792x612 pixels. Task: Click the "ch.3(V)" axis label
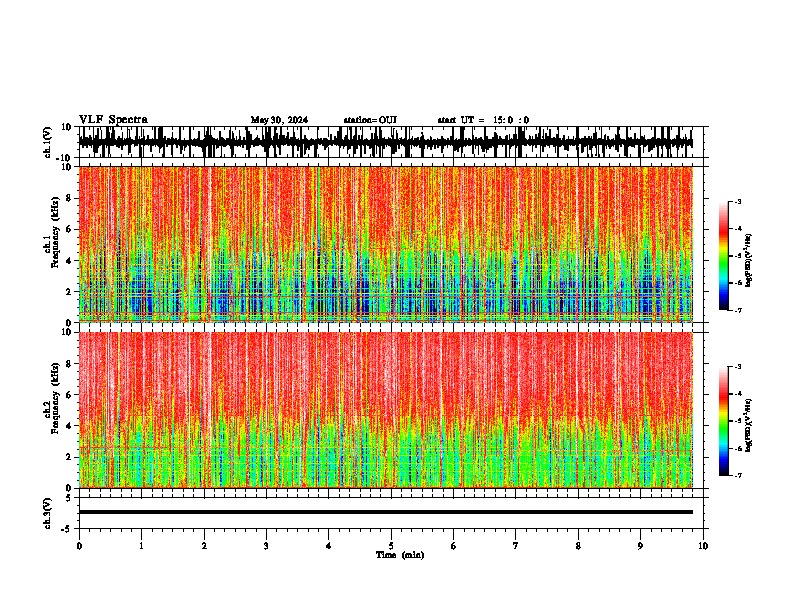point(48,513)
